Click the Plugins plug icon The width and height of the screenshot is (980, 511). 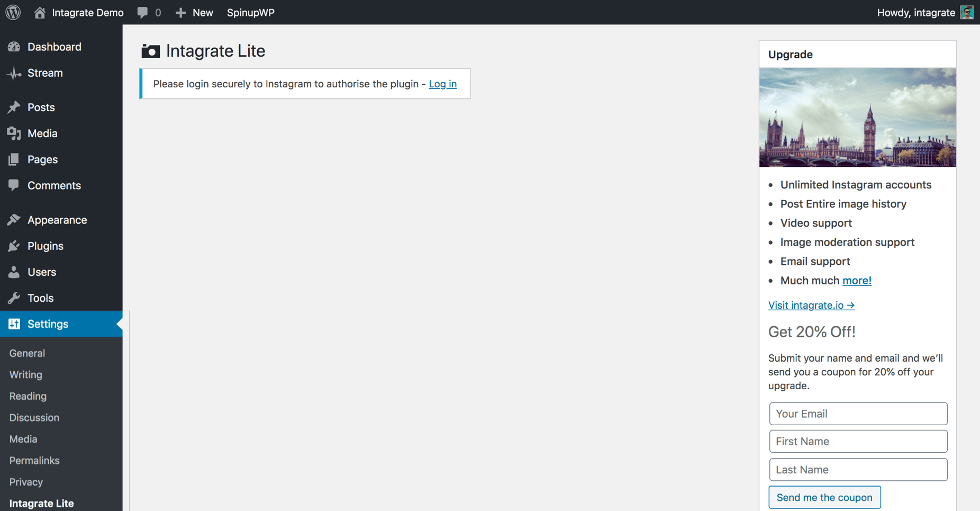pyautogui.click(x=14, y=246)
